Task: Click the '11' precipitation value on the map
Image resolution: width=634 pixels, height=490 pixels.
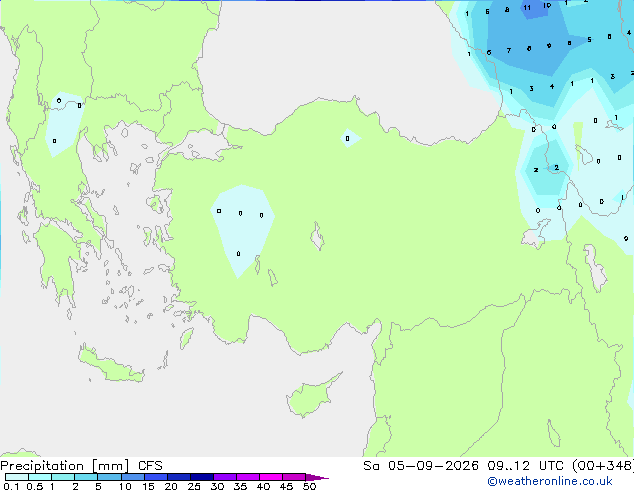Action: [x=527, y=8]
